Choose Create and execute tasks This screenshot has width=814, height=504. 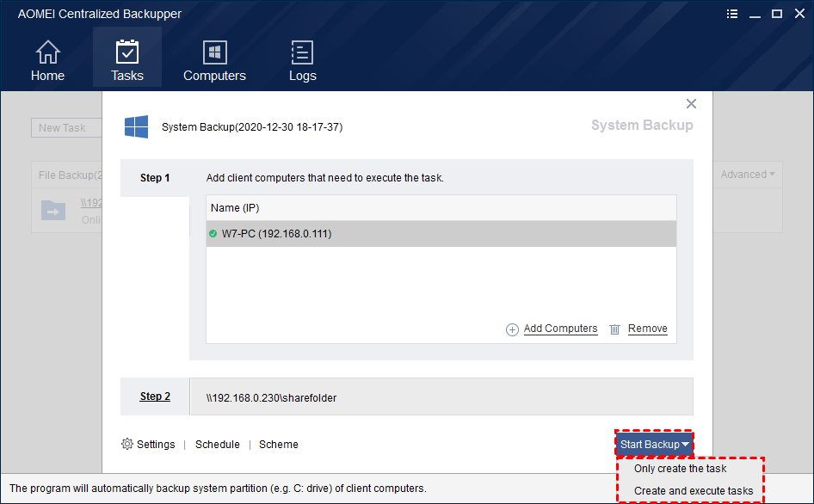[x=693, y=491]
